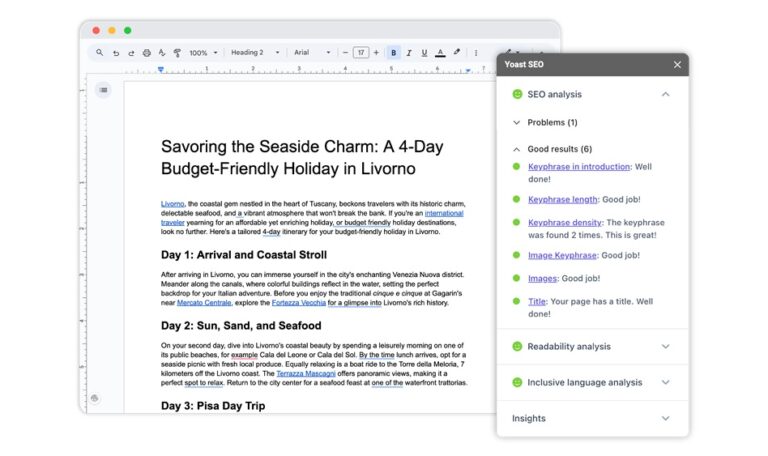The height and width of the screenshot is (456, 768).
Task: Click the underlined '4-day' in first paragraph
Action: tap(271, 232)
